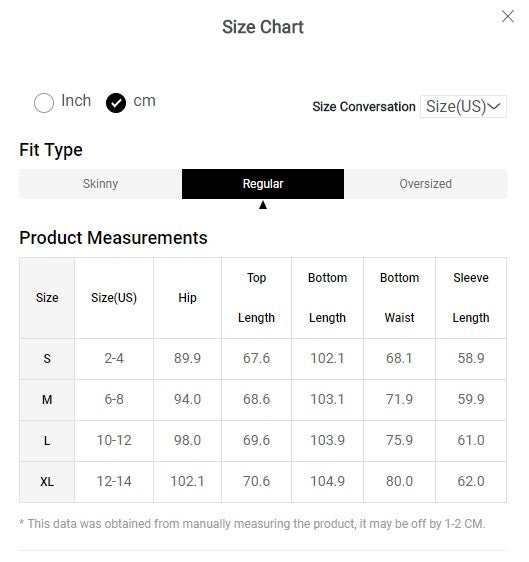Click the Size Conversation label

click(364, 107)
